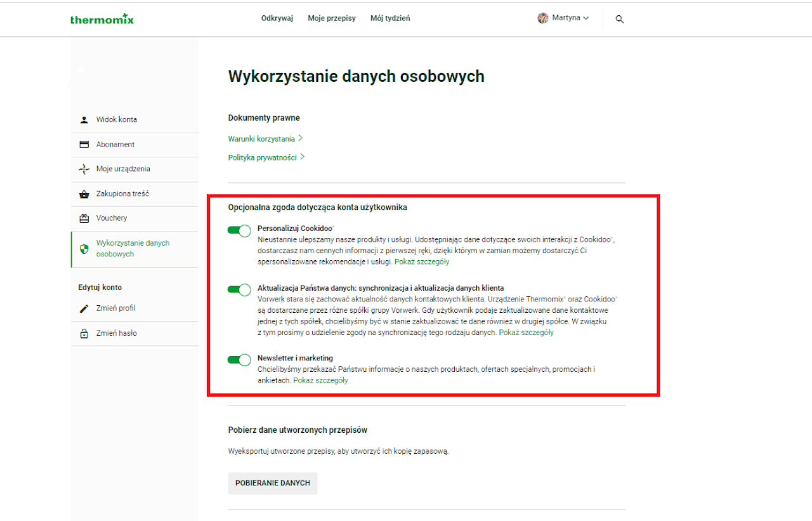
Task: Click Opcjonalna zgoda dotycząca konta użytkownika heading
Action: 318,208
